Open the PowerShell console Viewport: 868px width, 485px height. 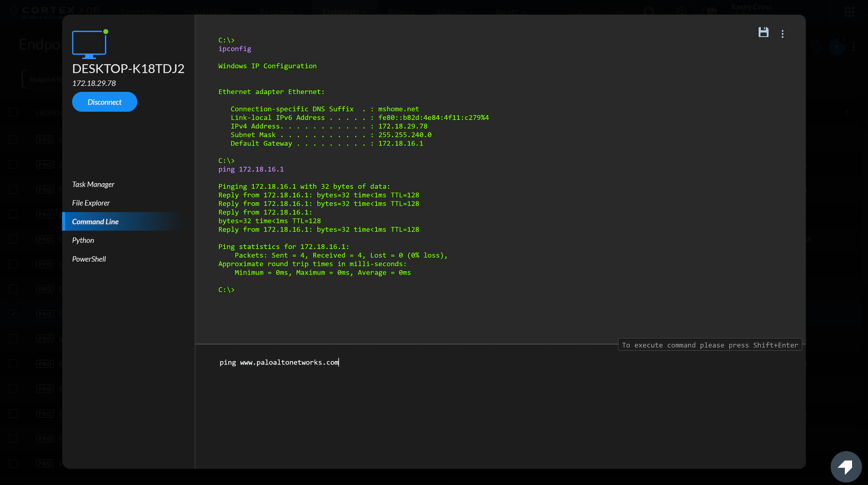point(89,259)
